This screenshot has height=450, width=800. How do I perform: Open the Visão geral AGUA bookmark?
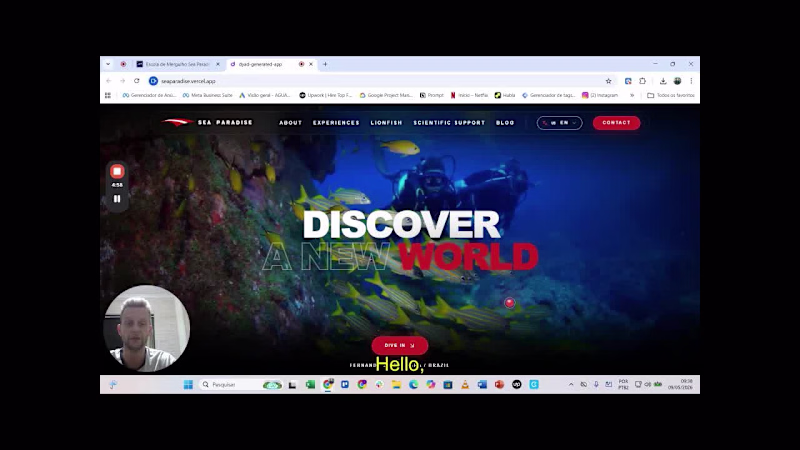265,95
